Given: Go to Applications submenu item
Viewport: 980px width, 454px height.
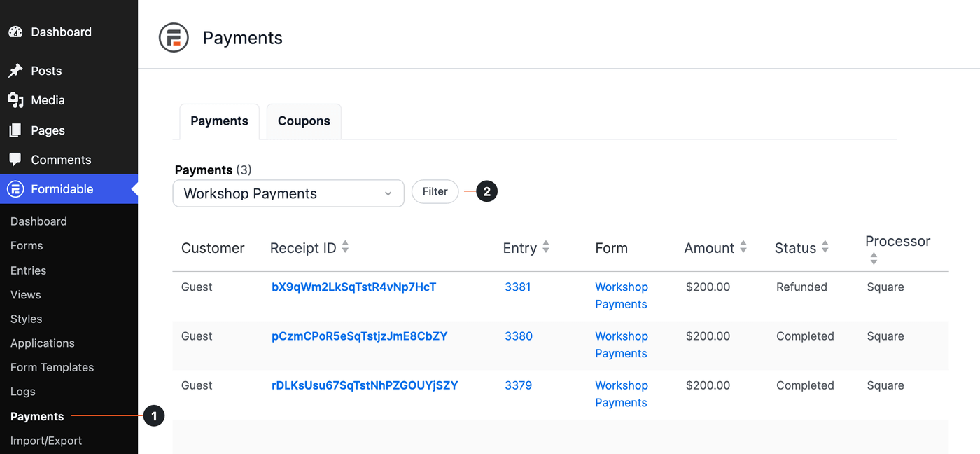Looking at the screenshot, I should (x=42, y=343).
